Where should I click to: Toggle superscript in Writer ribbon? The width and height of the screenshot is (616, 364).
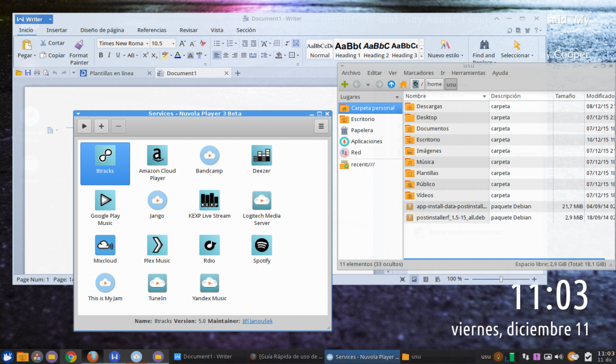coord(146,55)
